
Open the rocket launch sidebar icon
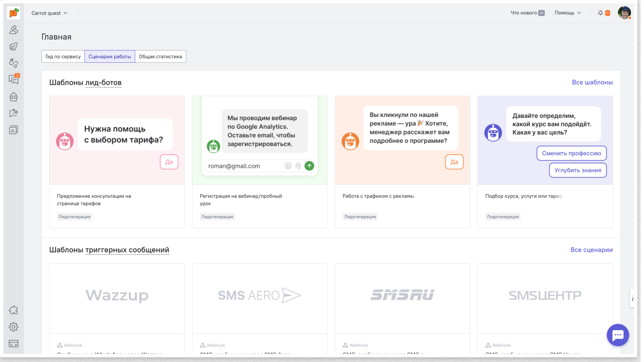click(13, 47)
